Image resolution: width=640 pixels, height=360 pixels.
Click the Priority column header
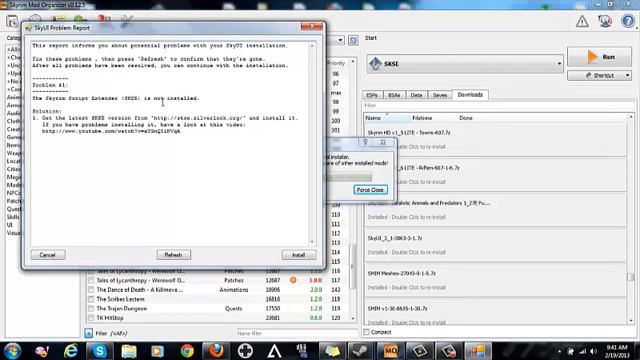coord(336,63)
